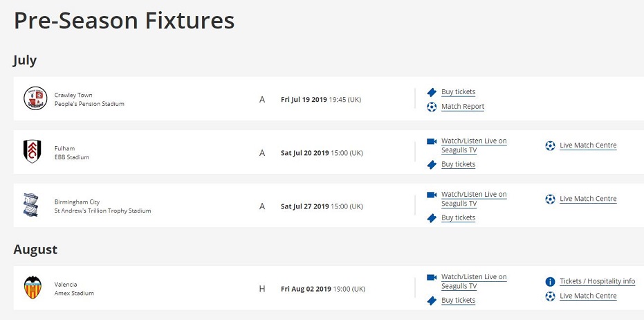Image resolution: width=644 pixels, height=320 pixels.
Task: Click ticket icon in Birmingham City row
Action: click(431, 218)
